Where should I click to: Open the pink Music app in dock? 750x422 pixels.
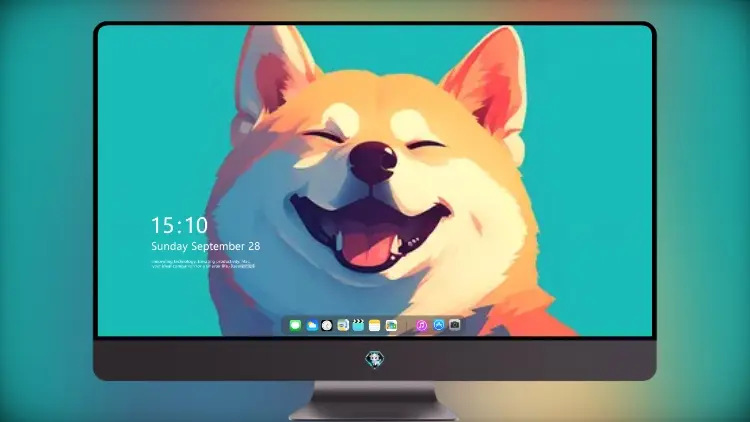tap(421, 325)
